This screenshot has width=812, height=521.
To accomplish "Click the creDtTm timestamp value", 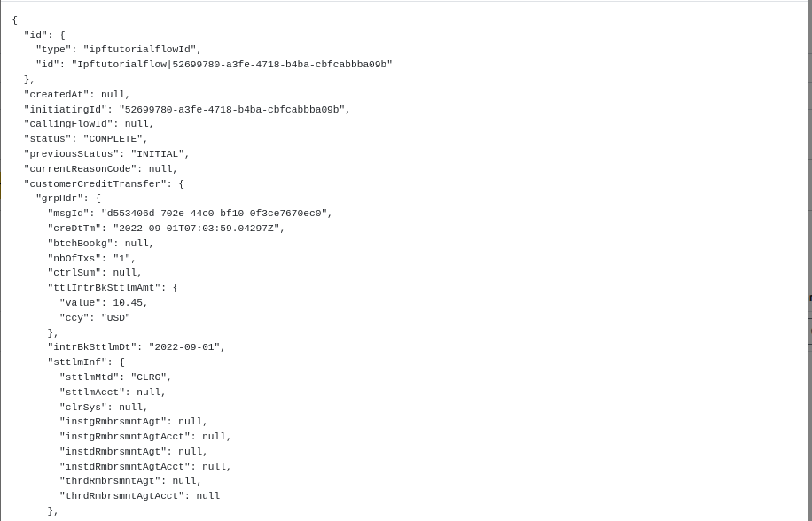I will click(x=196, y=229).
